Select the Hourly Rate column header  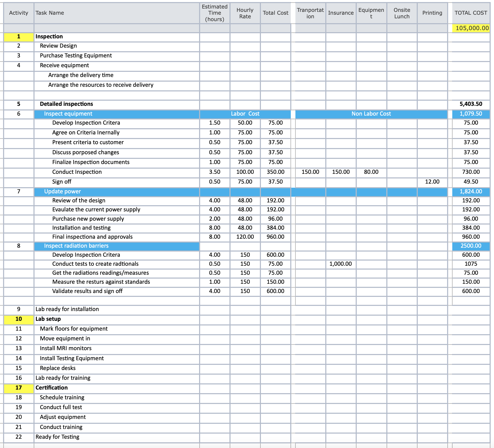245,13
